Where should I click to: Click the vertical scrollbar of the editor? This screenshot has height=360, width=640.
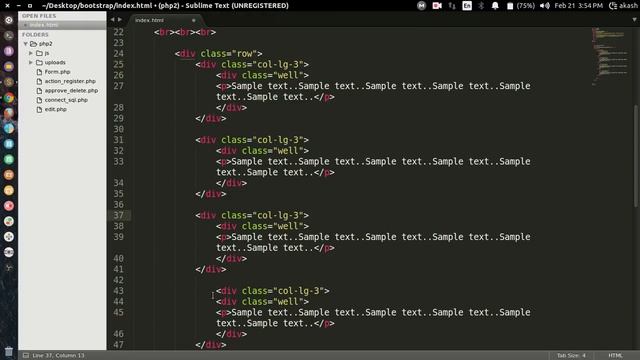coord(636,156)
